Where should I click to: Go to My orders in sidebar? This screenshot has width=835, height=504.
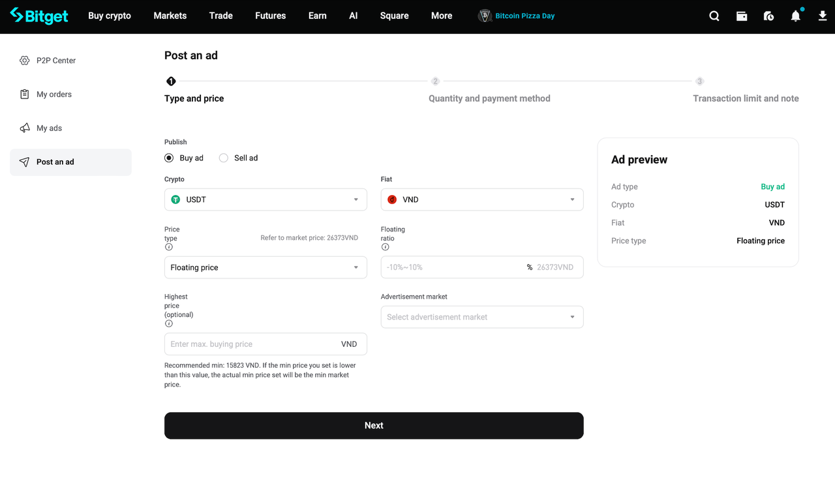[70, 95]
